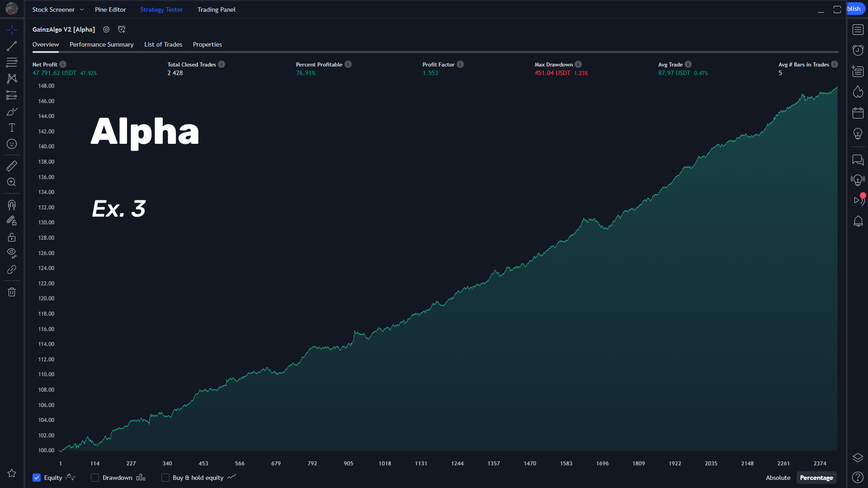Screen dimensions: 868x488
Task: Enable the Buy & hold equity checkbox
Action: (165, 478)
